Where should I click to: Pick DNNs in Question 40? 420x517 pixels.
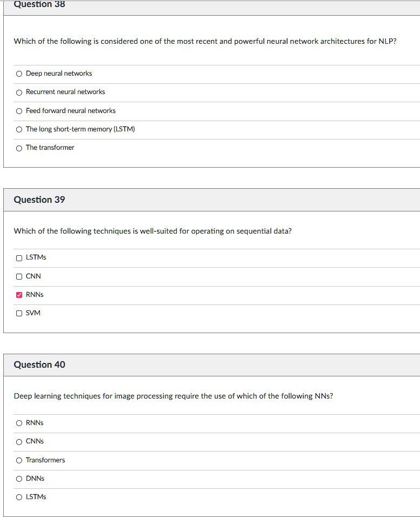point(18,478)
